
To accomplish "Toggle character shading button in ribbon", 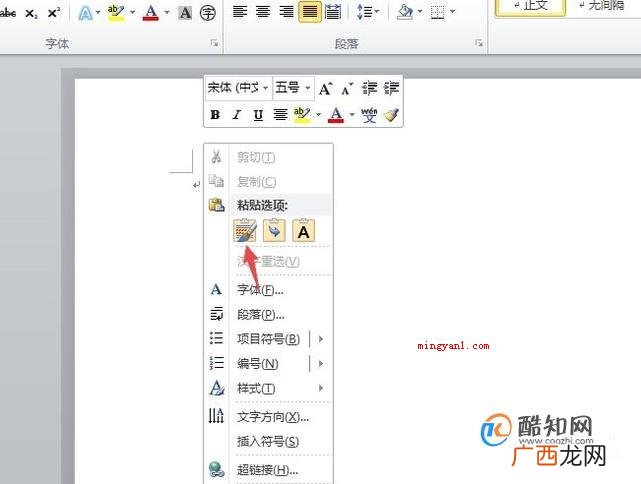I will (x=185, y=13).
